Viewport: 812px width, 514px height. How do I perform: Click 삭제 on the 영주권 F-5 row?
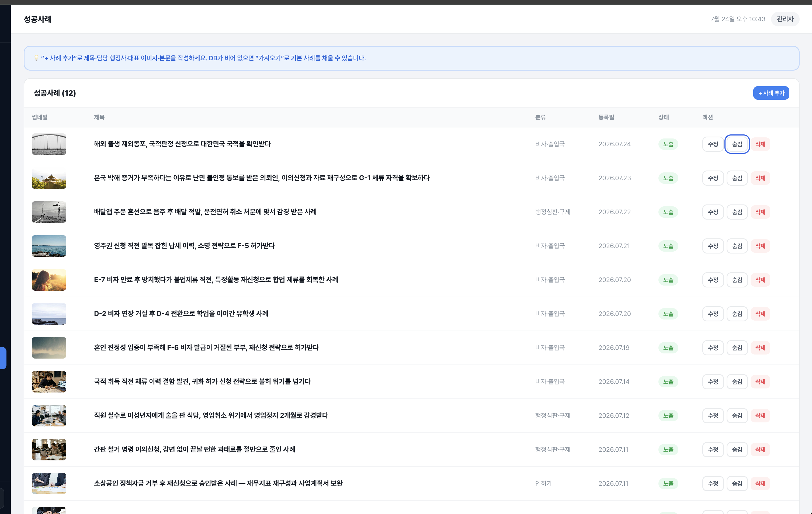point(760,246)
